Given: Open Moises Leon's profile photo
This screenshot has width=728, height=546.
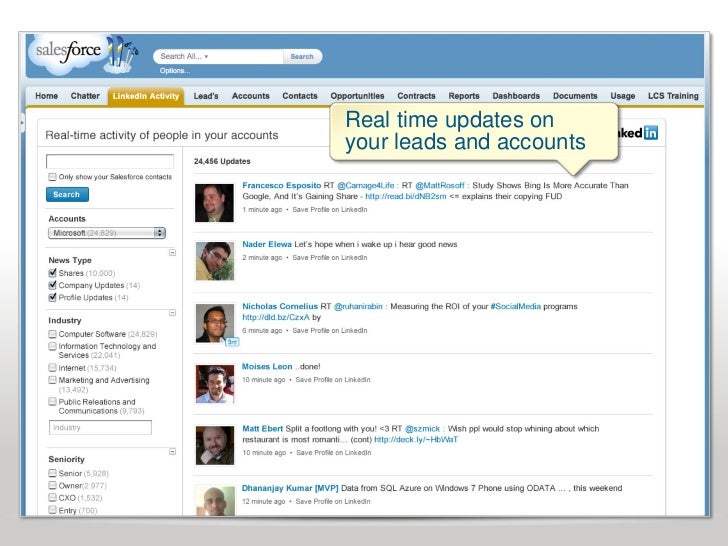Looking at the screenshot, I should pos(214,384).
